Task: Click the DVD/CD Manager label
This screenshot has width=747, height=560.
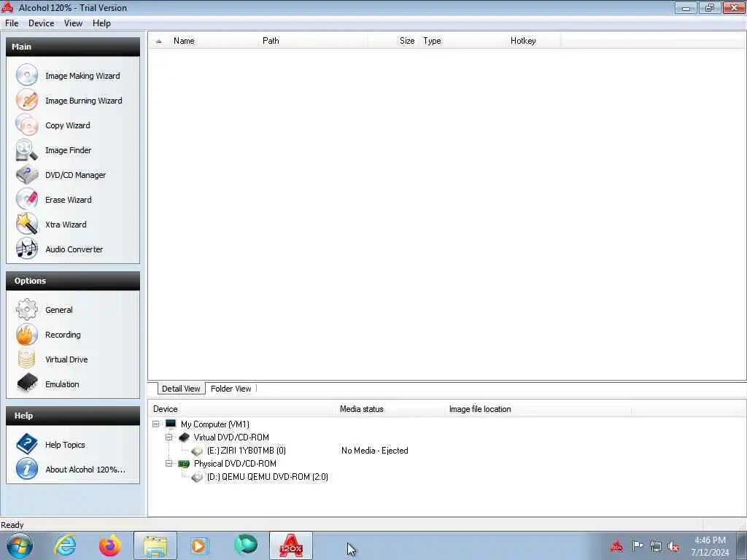Action: click(76, 175)
